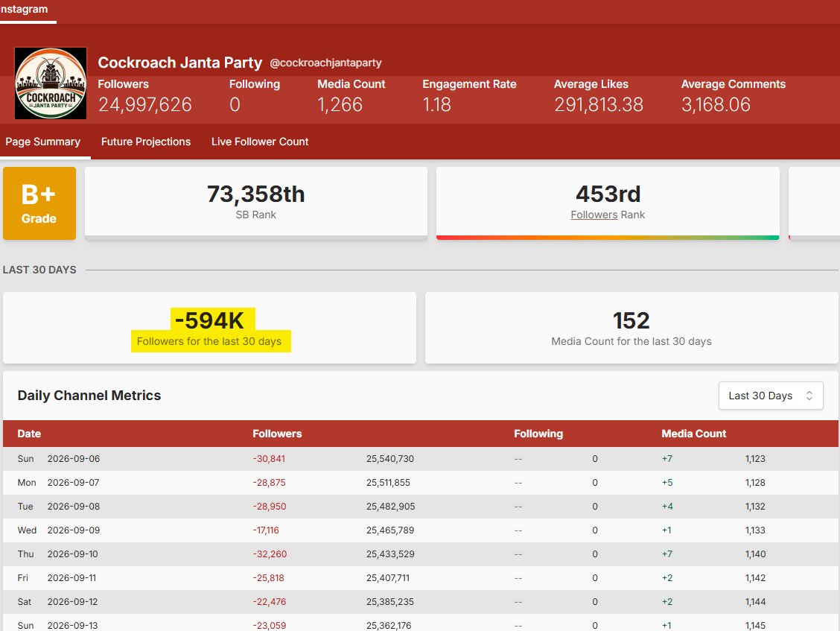This screenshot has width=840, height=631.
Task: Select the 2026-09-10 date row
Action: click(x=421, y=554)
